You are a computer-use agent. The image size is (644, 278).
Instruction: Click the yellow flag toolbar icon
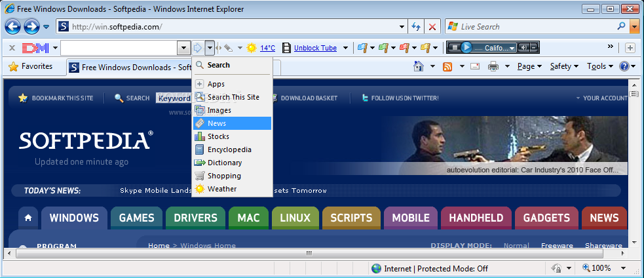point(425,48)
